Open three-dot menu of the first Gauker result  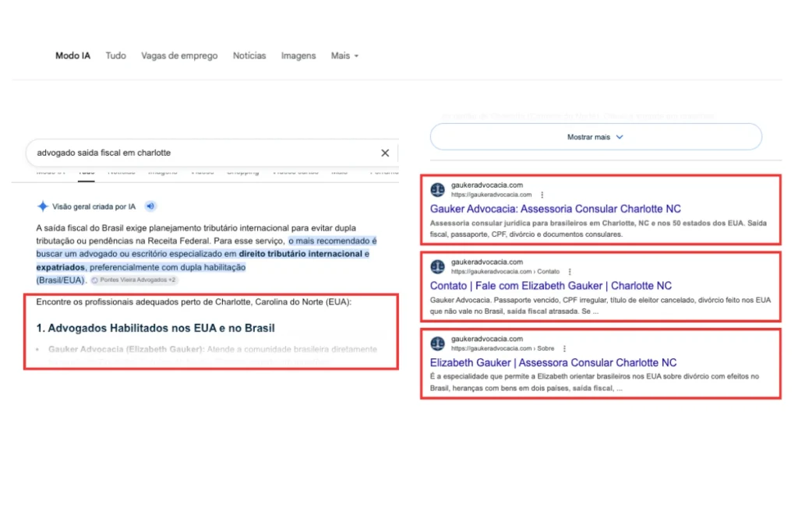[542, 195]
